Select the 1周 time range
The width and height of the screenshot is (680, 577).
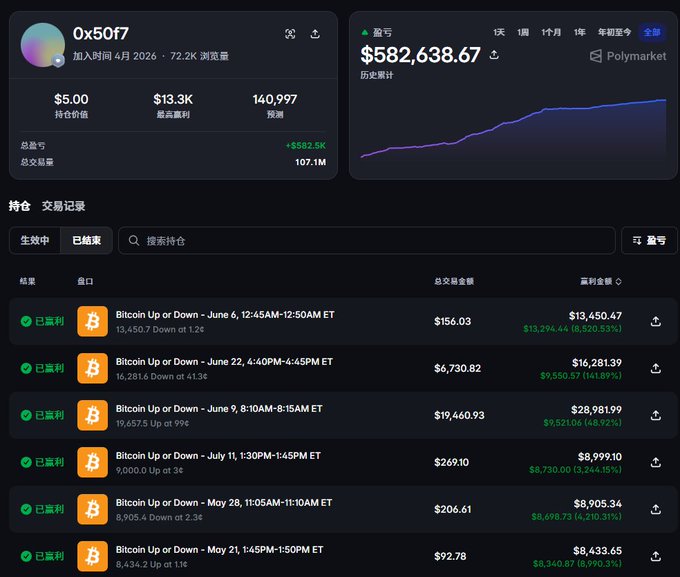523,32
